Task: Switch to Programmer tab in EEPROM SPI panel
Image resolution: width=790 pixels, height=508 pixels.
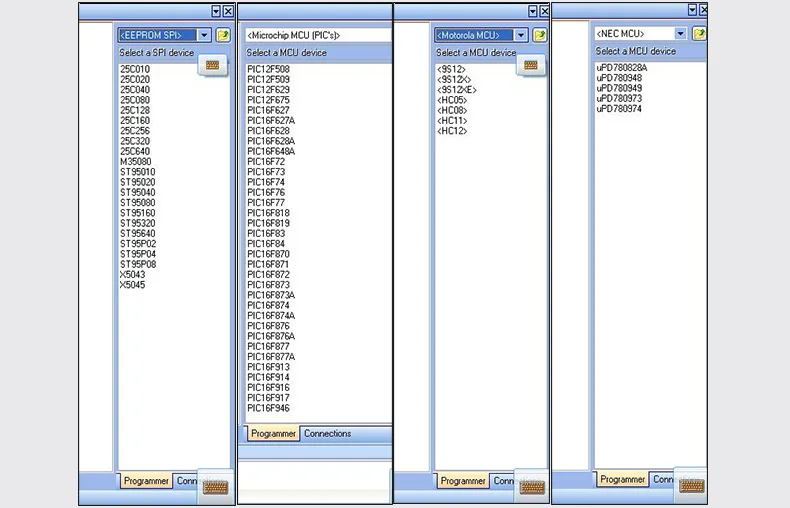Action: pyautogui.click(x=146, y=481)
